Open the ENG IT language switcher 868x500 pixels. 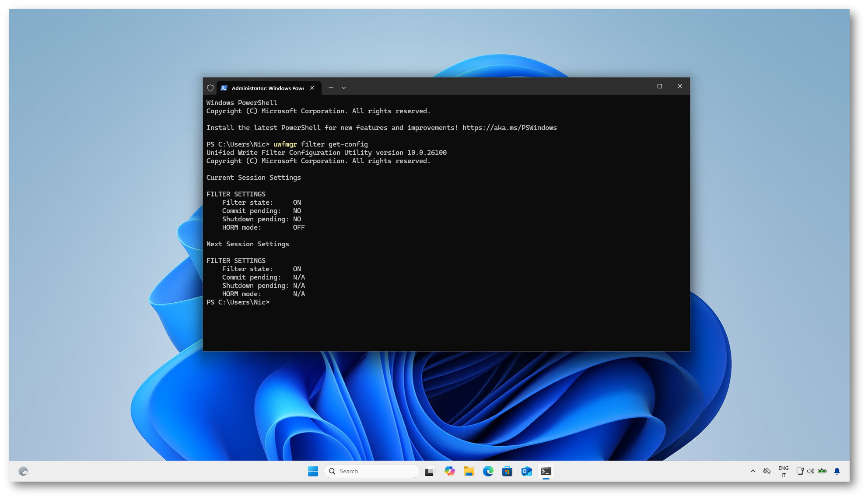pos(784,471)
